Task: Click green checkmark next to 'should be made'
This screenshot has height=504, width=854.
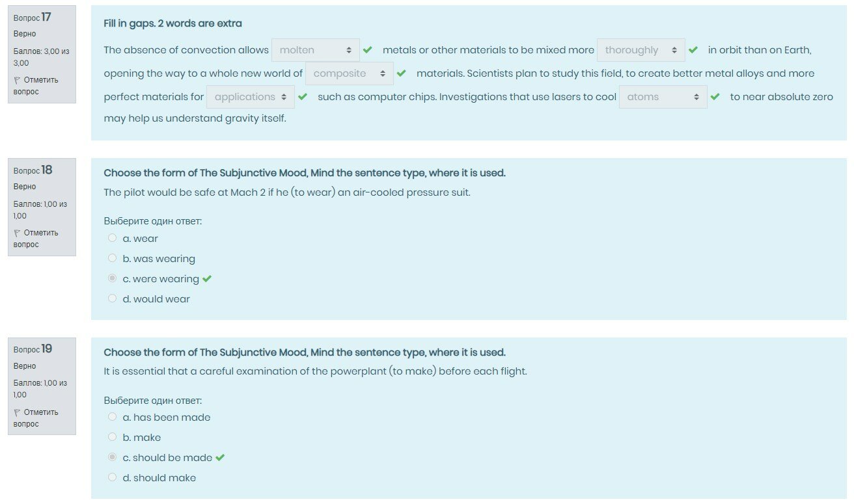Action: 220,458
